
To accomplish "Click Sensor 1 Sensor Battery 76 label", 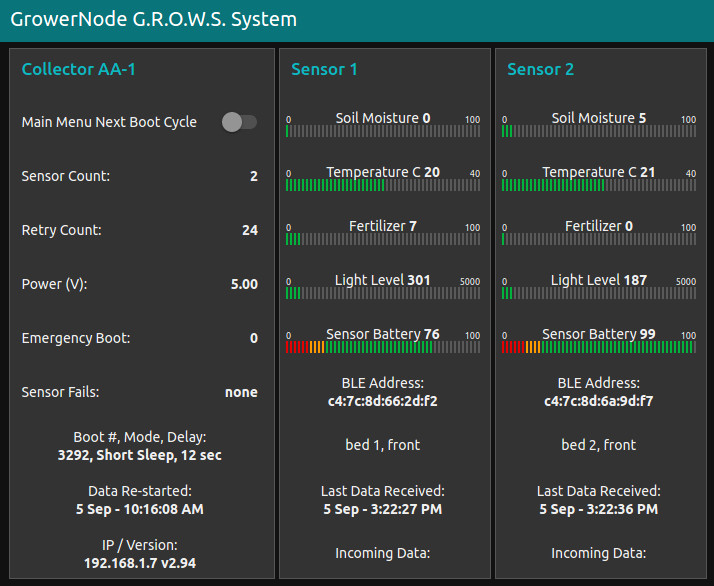I will 383,334.
